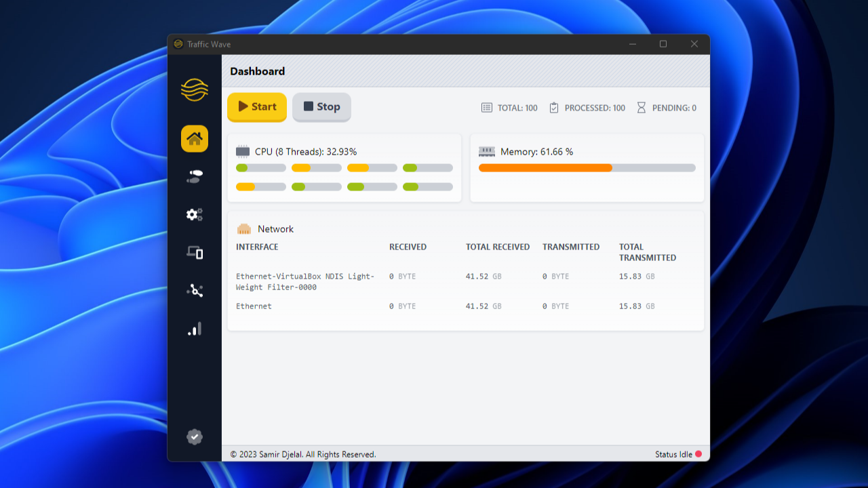
Task: Click the footprints icon in the sidebar
Action: tap(195, 176)
